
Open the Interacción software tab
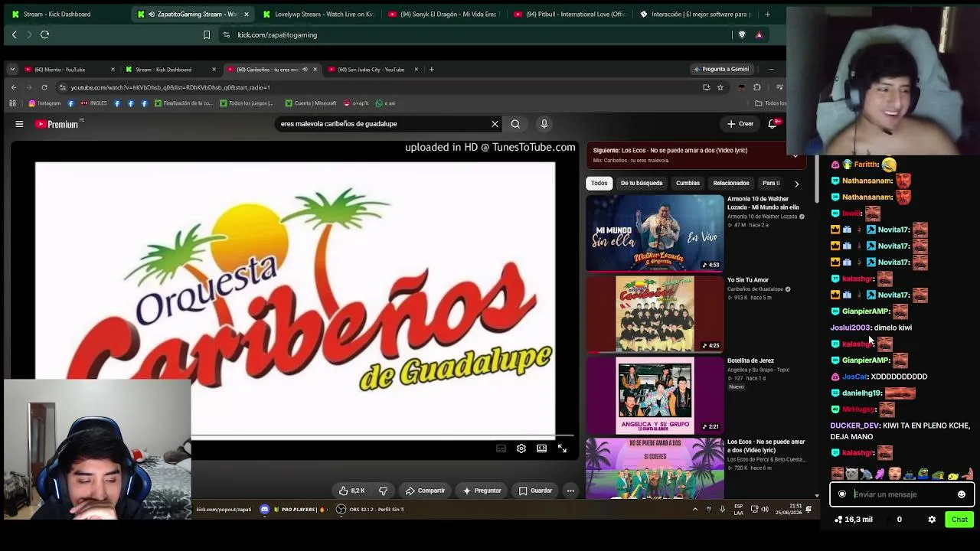694,14
